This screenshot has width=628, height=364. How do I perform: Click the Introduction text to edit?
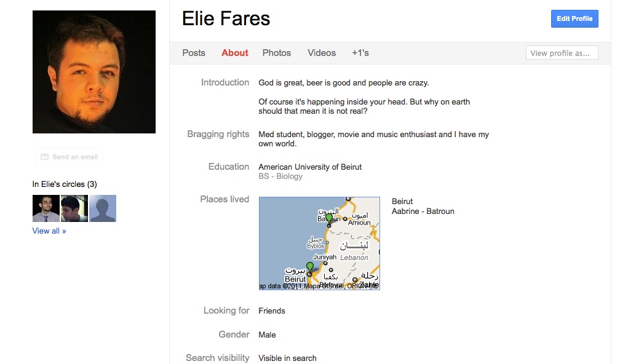pos(343,83)
